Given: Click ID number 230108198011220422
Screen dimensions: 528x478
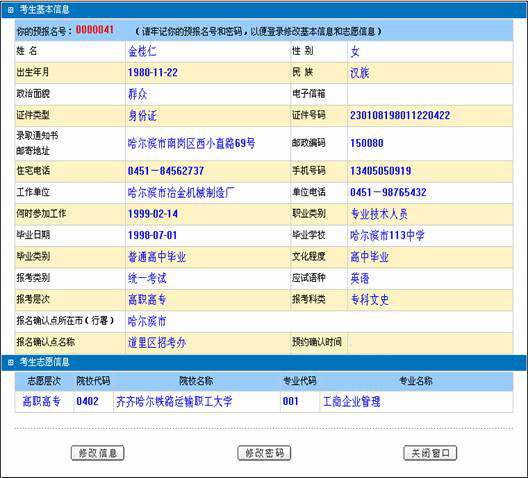Looking at the screenshot, I should point(400,116).
